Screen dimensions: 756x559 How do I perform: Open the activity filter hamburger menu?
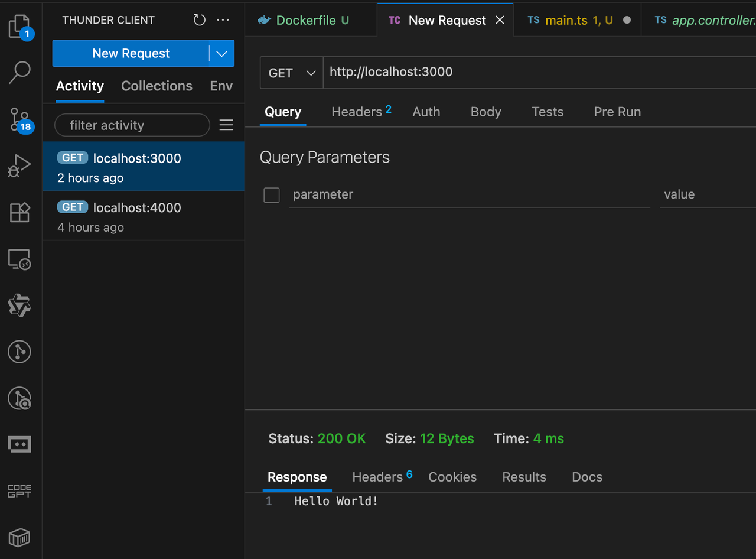click(226, 125)
